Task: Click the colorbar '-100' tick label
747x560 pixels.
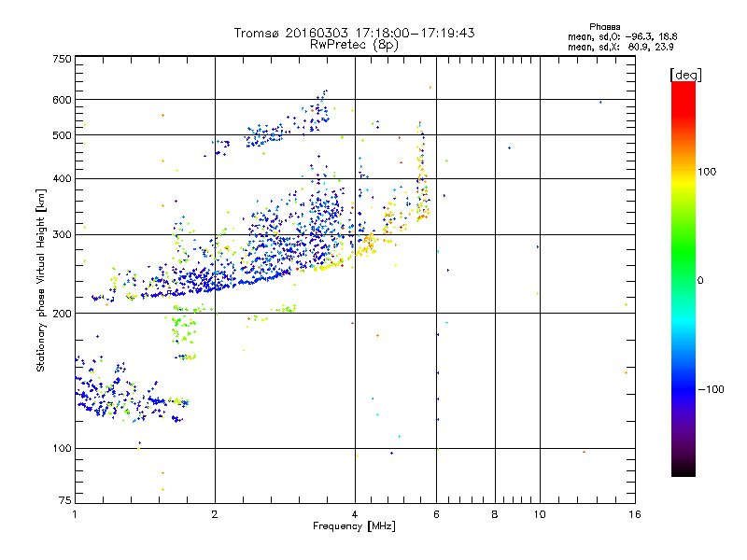Action: (x=711, y=389)
